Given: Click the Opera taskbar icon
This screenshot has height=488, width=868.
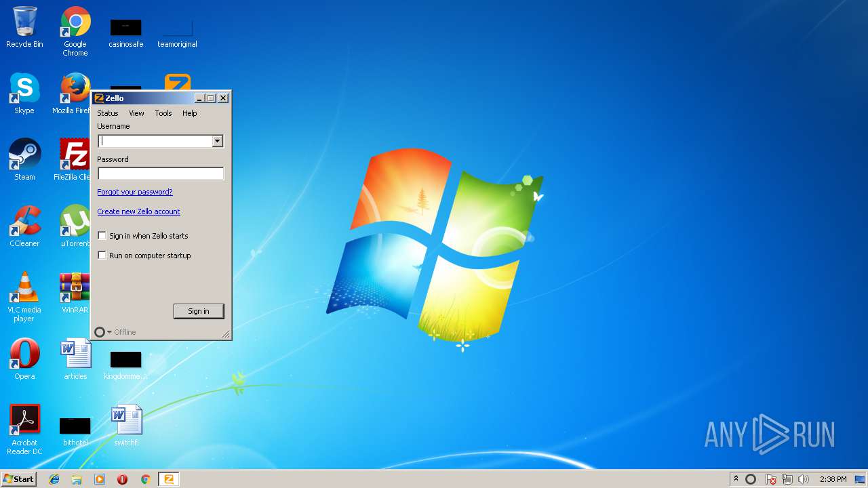Looking at the screenshot, I should tap(122, 479).
